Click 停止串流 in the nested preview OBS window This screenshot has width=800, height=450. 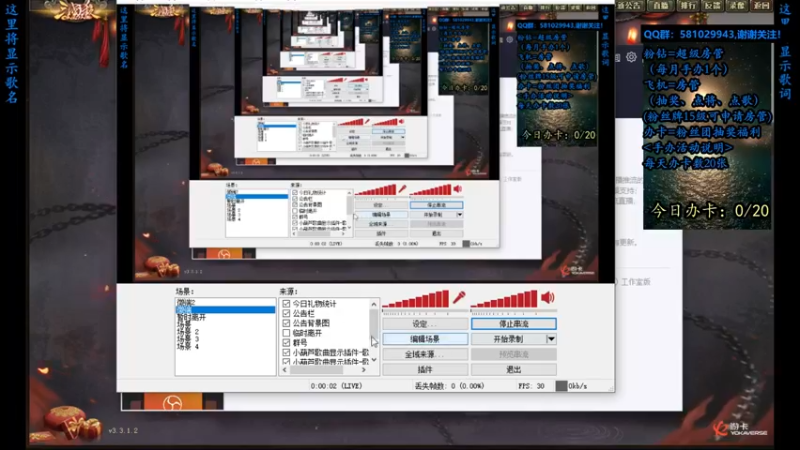click(436, 205)
